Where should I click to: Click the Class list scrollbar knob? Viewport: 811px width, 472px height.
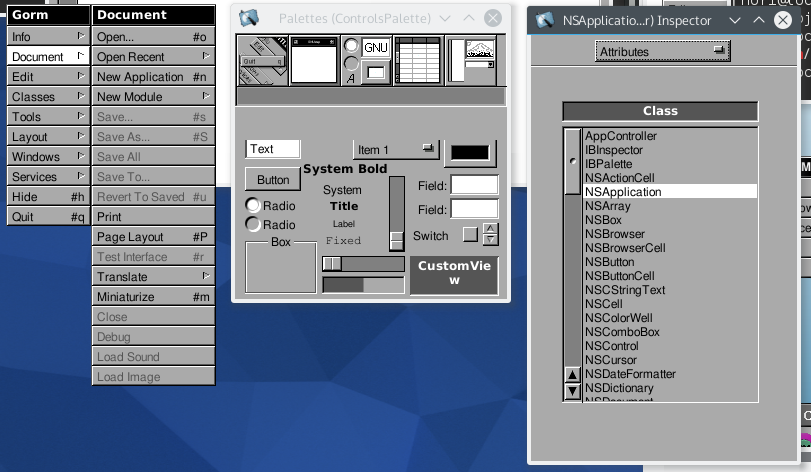[573, 161]
